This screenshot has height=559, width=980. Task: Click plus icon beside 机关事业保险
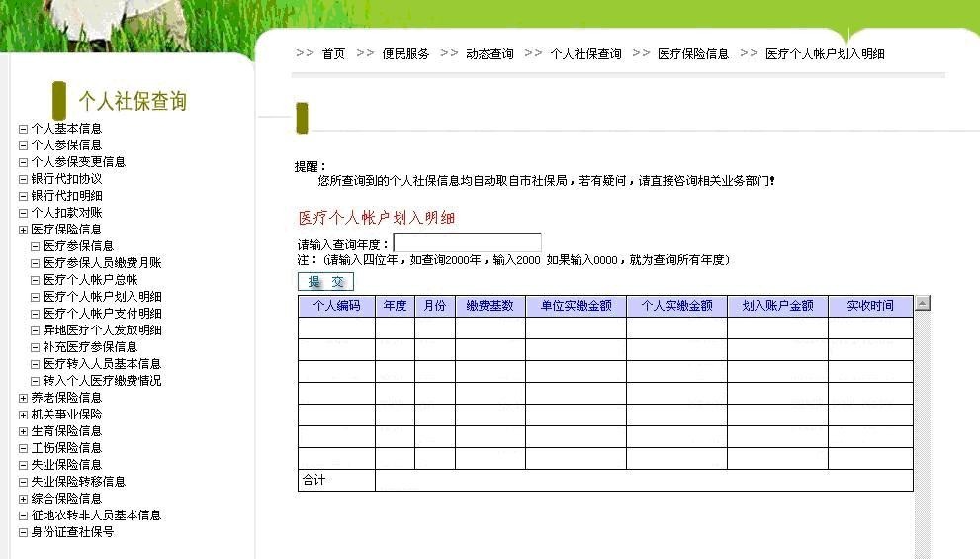[24, 415]
